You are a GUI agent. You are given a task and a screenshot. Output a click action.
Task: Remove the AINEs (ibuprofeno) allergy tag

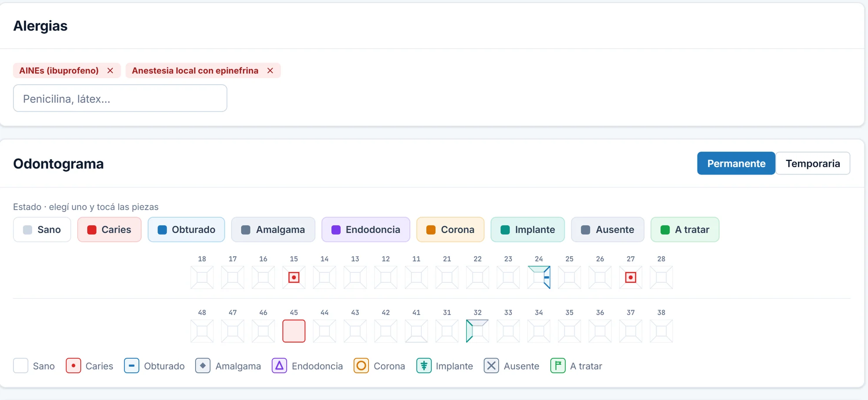(110, 70)
